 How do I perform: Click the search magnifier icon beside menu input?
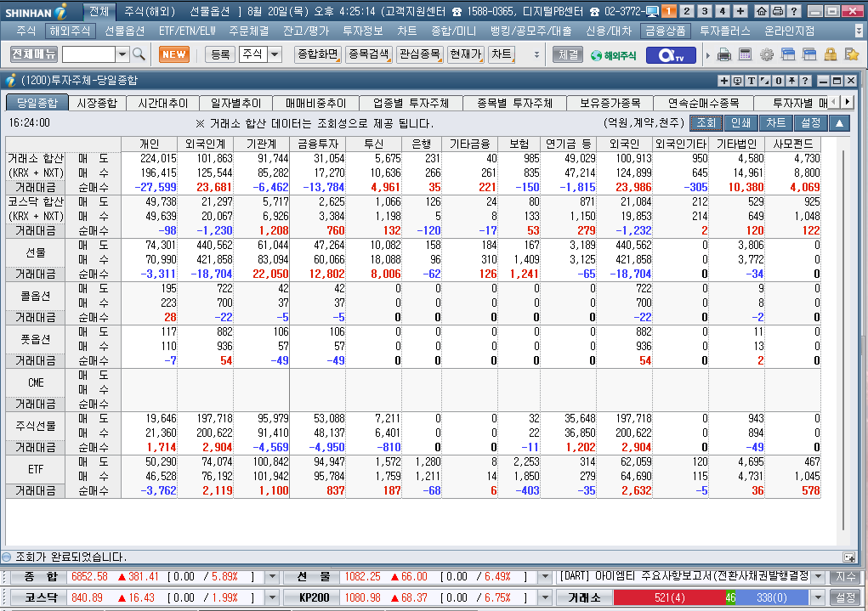pyautogui.click(x=139, y=54)
